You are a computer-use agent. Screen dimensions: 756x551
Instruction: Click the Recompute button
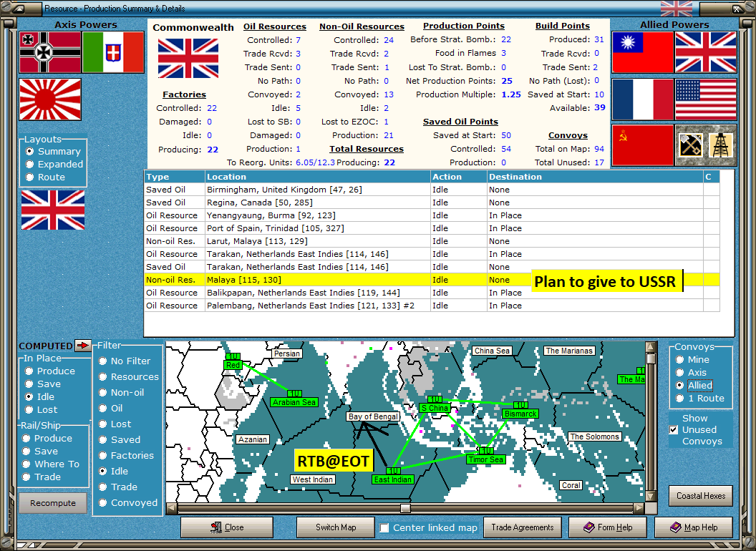point(53,503)
